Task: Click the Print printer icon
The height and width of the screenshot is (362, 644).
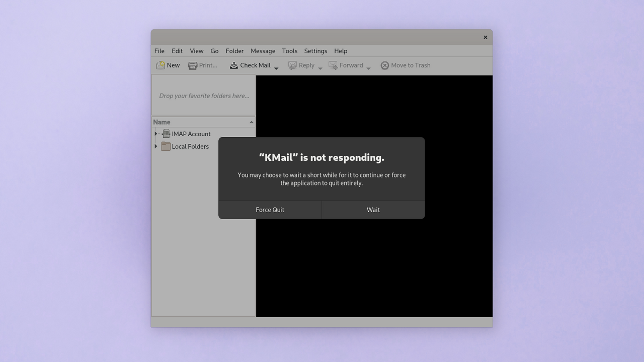Action: [193, 65]
